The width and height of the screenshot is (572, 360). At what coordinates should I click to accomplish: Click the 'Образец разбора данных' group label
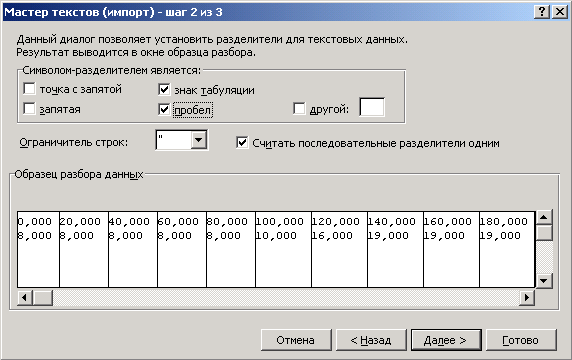pyautogui.click(x=79, y=174)
